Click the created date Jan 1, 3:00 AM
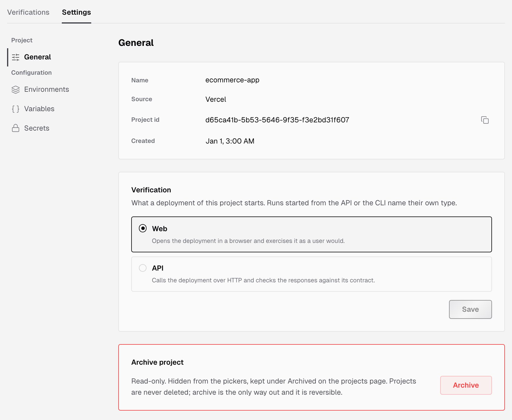The image size is (512, 420). (230, 141)
